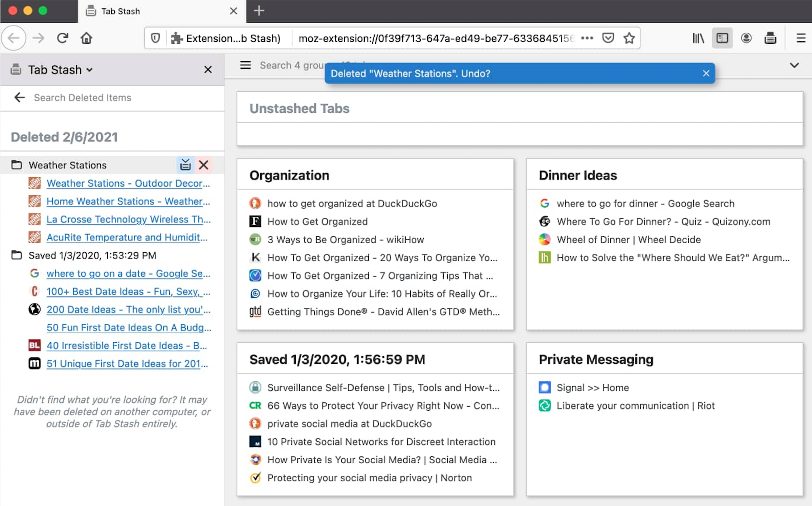Viewport: 812px width, 506px height.
Task: Click the shield icon in the address bar
Action: point(155,38)
